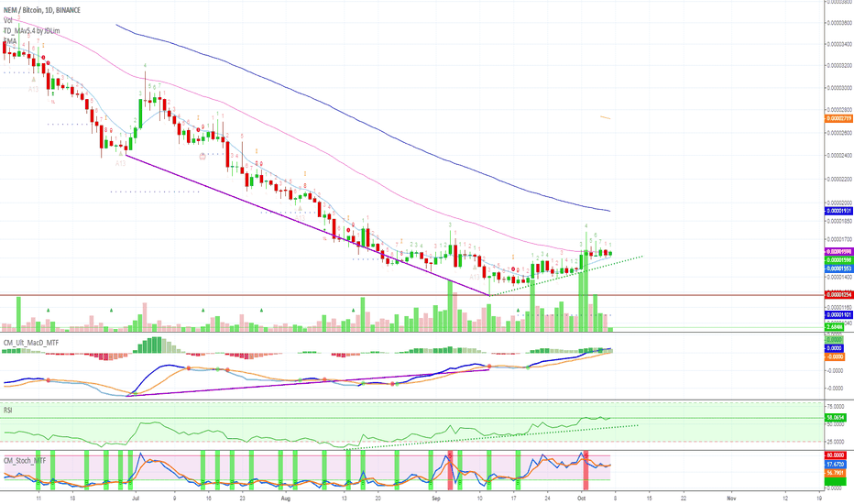Select the CM_Ult_MacD_MTF indicator label
The image size is (854, 504).
tap(31, 343)
